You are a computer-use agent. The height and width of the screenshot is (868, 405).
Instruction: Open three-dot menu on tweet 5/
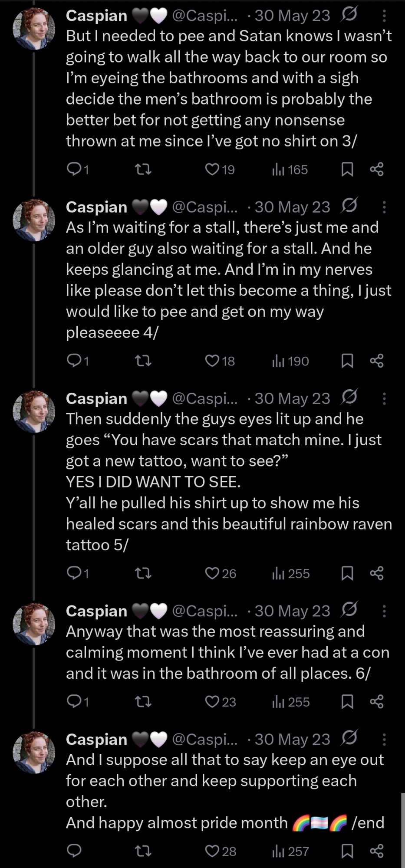(384, 399)
